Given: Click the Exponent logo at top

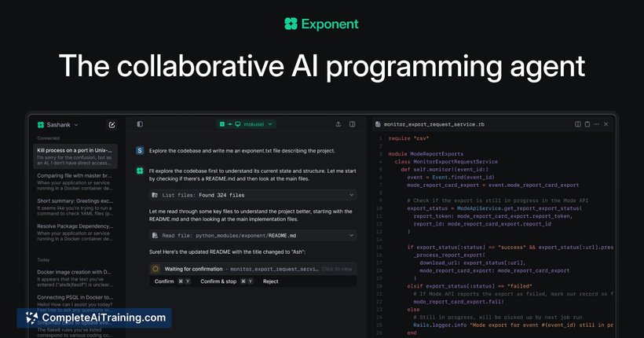Looking at the screenshot, I should click(x=321, y=24).
